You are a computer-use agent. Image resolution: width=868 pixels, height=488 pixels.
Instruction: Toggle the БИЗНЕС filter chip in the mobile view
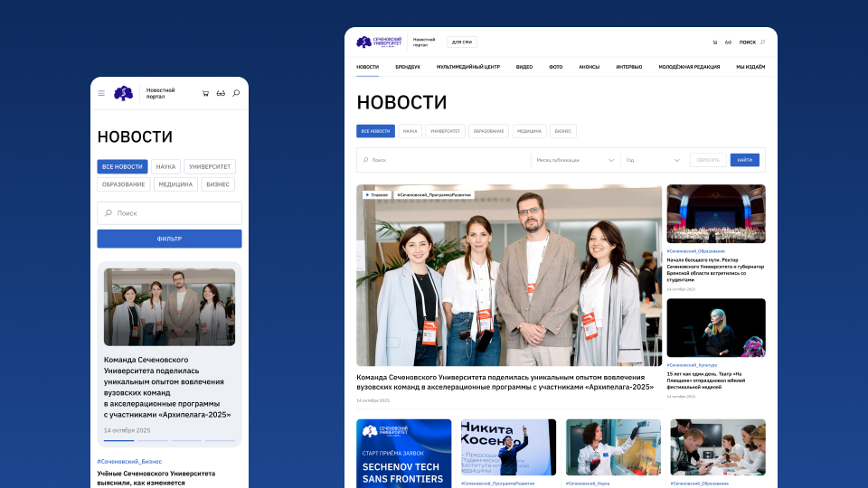[x=218, y=184]
